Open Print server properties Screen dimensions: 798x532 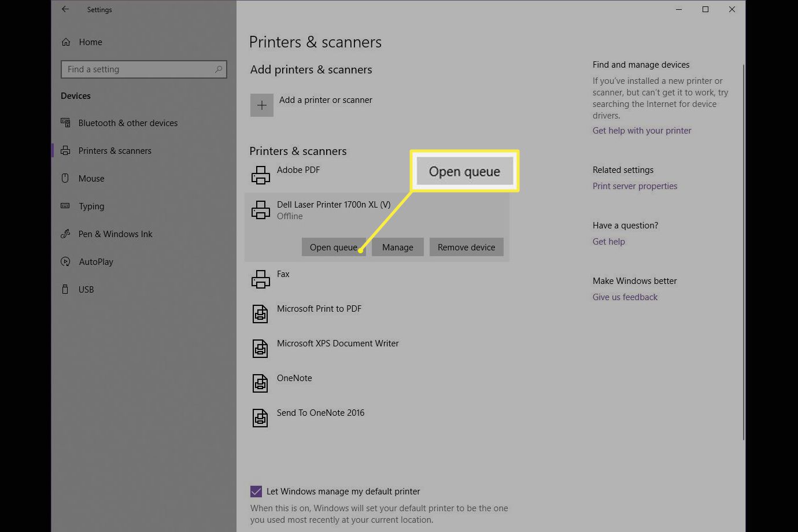634,186
